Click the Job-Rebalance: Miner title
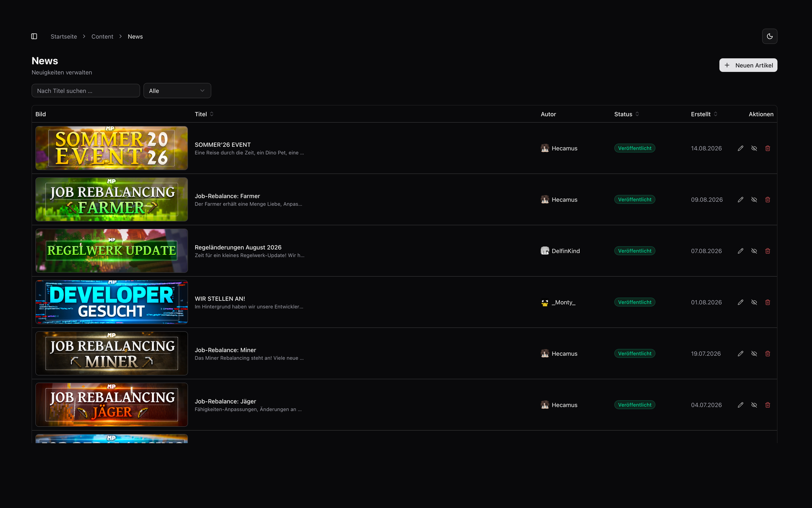This screenshot has height=508, width=812. pyautogui.click(x=225, y=350)
